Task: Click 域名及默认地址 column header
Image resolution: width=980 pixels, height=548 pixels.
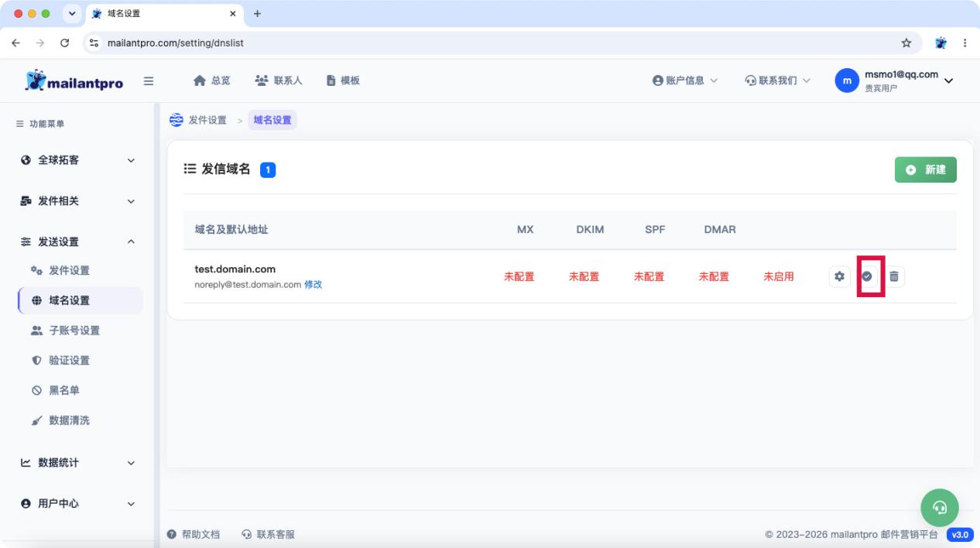Action: [231, 230]
